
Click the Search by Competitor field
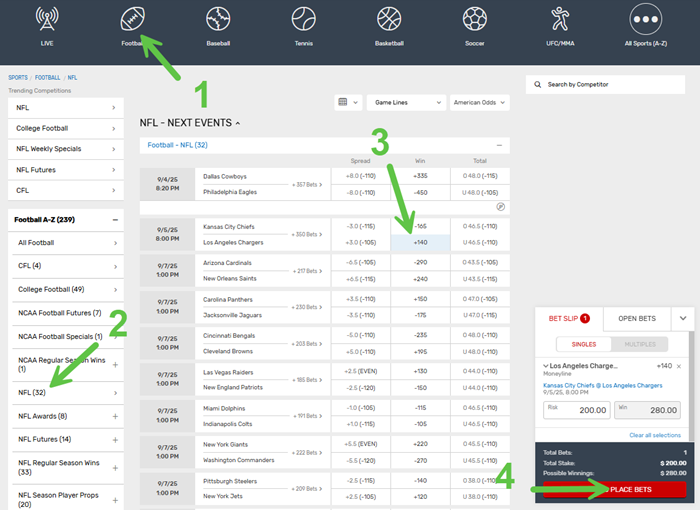pyautogui.click(x=610, y=85)
